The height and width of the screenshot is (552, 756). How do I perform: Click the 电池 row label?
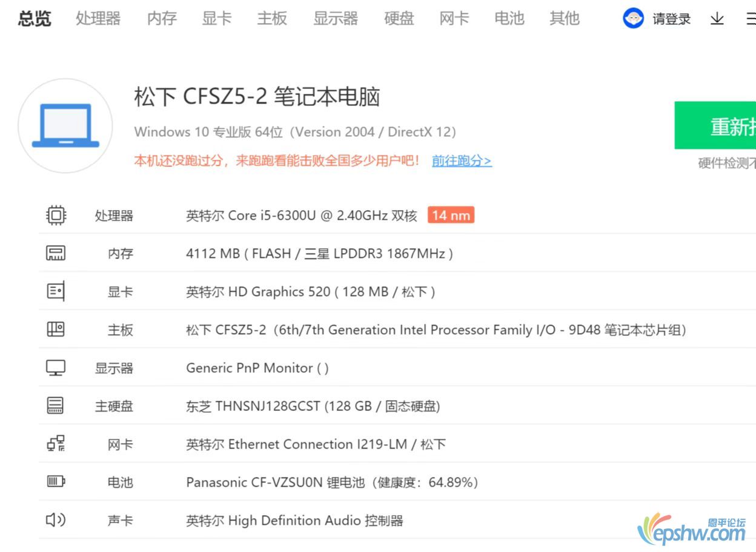click(x=121, y=482)
